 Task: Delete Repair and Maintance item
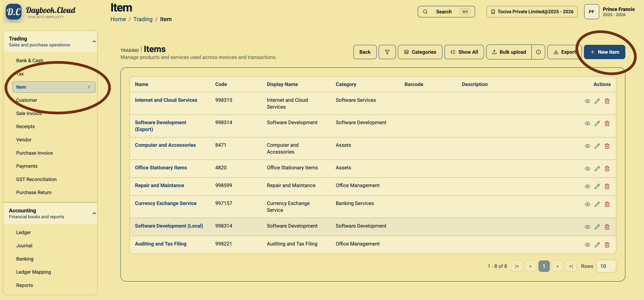[x=607, y=186]
